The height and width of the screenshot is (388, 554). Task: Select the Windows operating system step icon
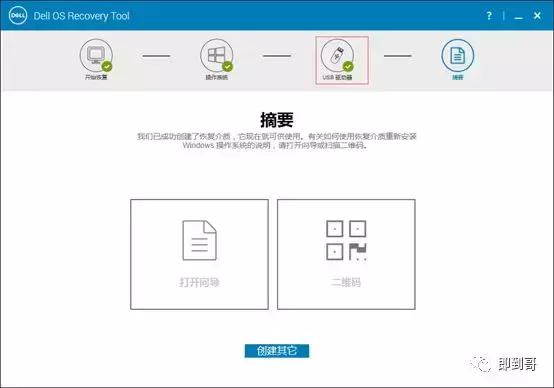[x=217, y=55]
